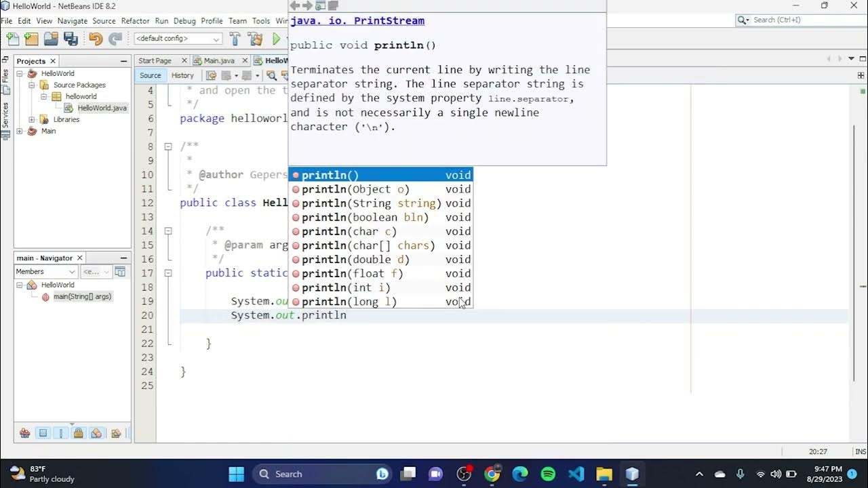Click the Build Project hammer icon
This screenshot has width=868, height=488.
coord(235,39)
